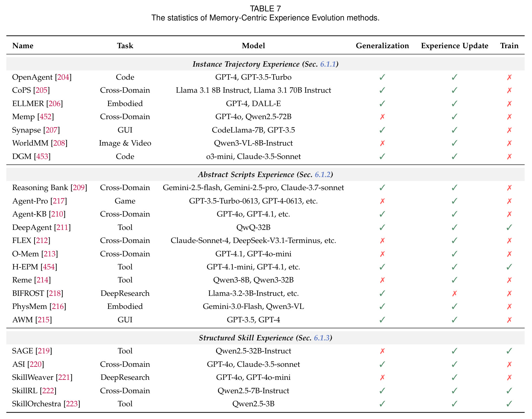Viewport: 532px width, 419px height.
Task: Open citation link 211 for DeepAgent
Action: 62,228
